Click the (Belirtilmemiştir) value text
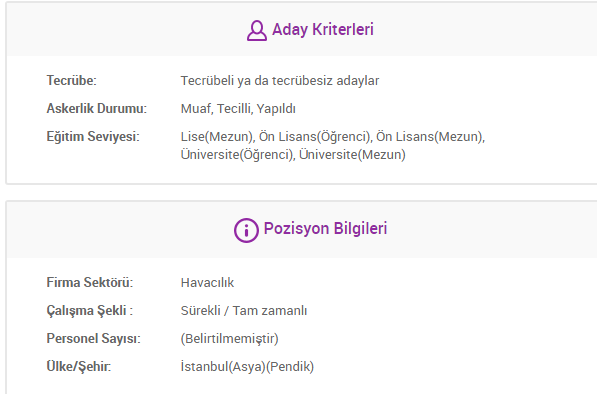 tap(230, 338)
